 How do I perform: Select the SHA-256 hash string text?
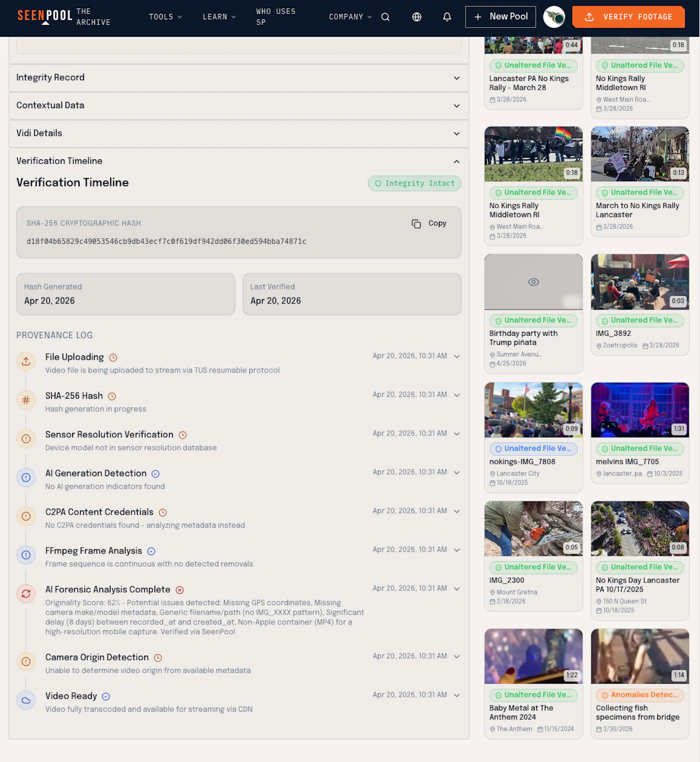166,242
